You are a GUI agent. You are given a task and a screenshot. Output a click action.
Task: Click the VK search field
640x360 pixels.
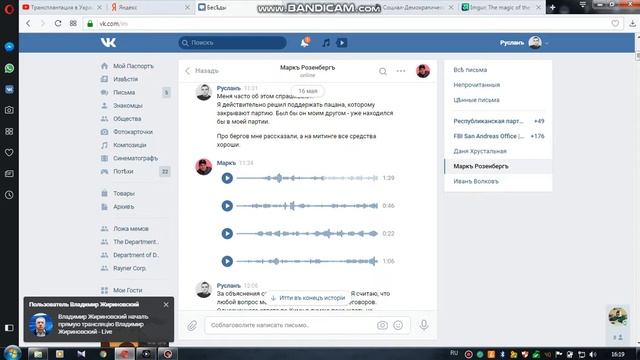click(232, 42)
